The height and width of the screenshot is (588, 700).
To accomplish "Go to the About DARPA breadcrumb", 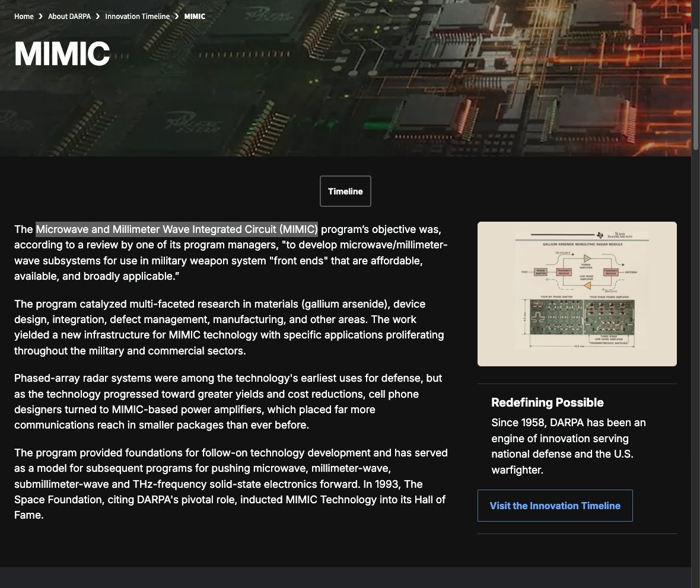I will coord(69,17).
